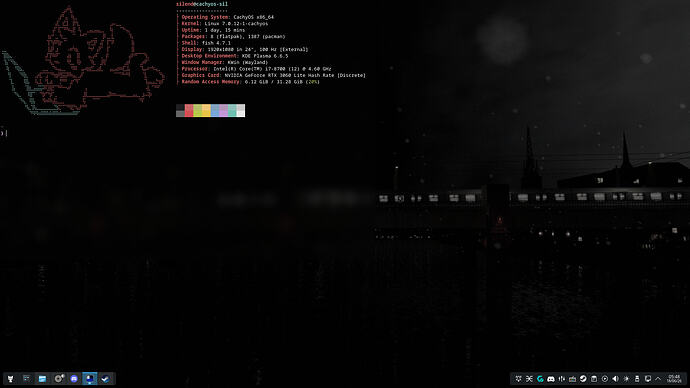Open the Steam icon pinned on the taskbar
The height and width of the screenshot is (388, 690).
coord(106,379)
